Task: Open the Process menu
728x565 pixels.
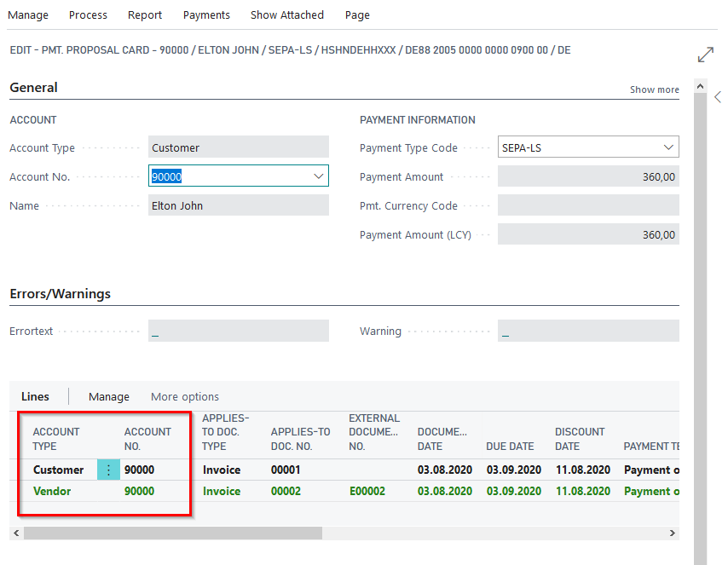Action: click(x=88, y=14)
